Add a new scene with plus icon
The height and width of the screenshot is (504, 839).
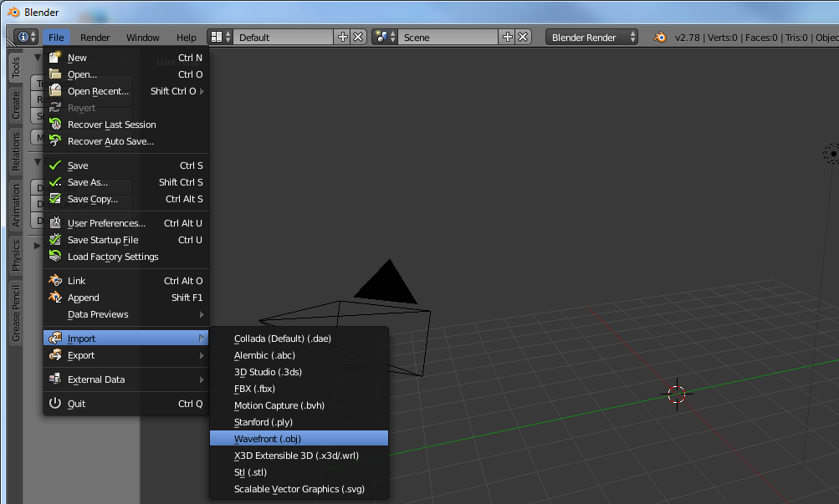click(507, 38)
